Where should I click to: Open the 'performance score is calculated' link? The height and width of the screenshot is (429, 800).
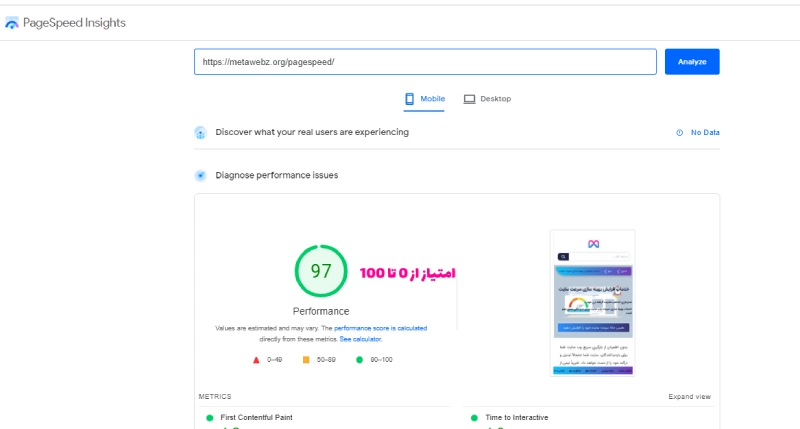tap(381, 329)
